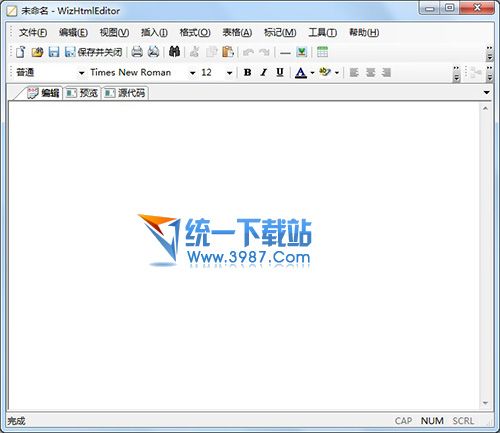Open 视图(V) menu
Image resolution: width=500 pixels, height=433 pixels.
click(114, 32)
